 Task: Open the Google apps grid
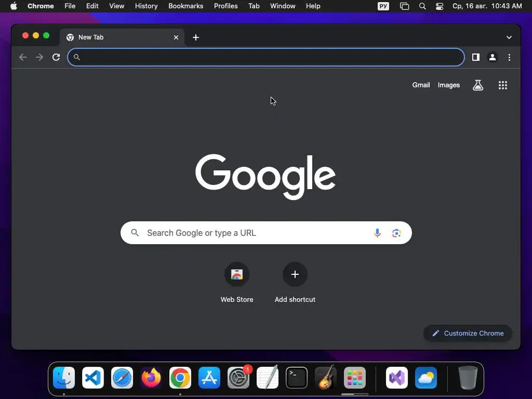click(x=503, y=85)
